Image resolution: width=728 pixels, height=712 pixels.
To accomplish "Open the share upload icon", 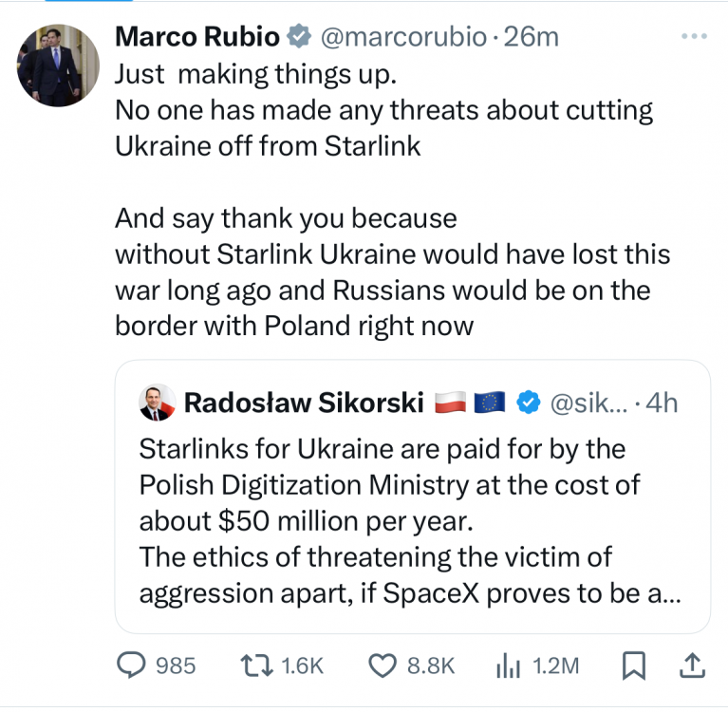I will point(693,665).
